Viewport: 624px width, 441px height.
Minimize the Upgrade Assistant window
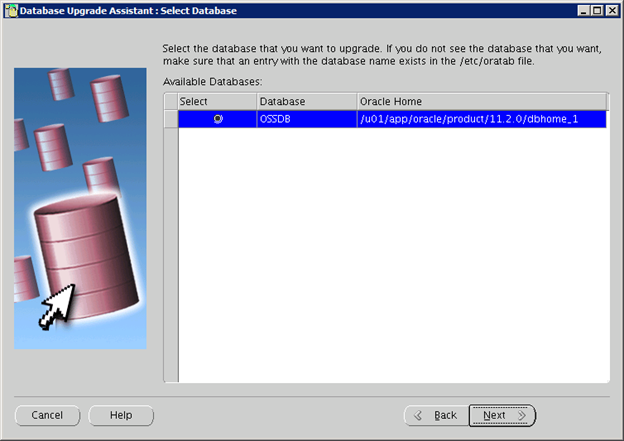click(x=583, y=11)
